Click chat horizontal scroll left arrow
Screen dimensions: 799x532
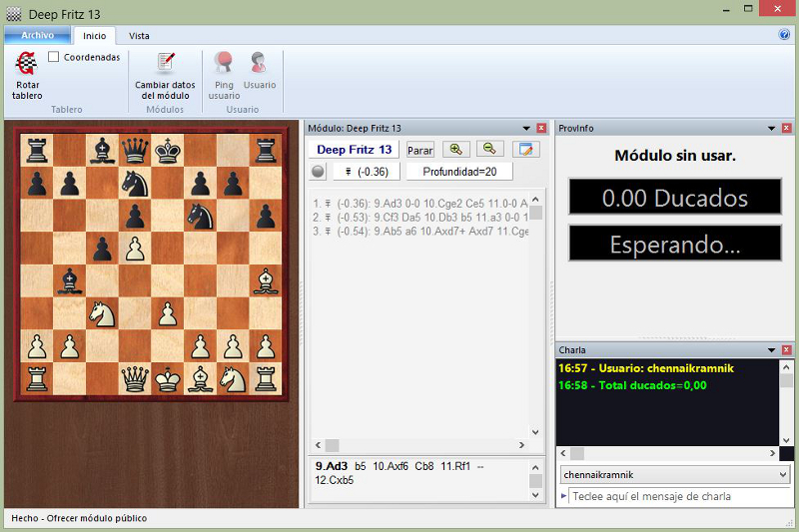pos(563,453)
